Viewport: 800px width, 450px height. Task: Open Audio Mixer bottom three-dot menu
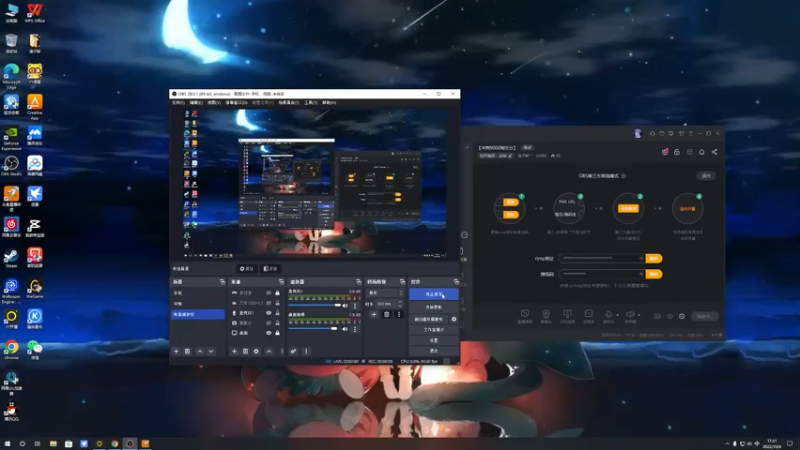(306, 351)
